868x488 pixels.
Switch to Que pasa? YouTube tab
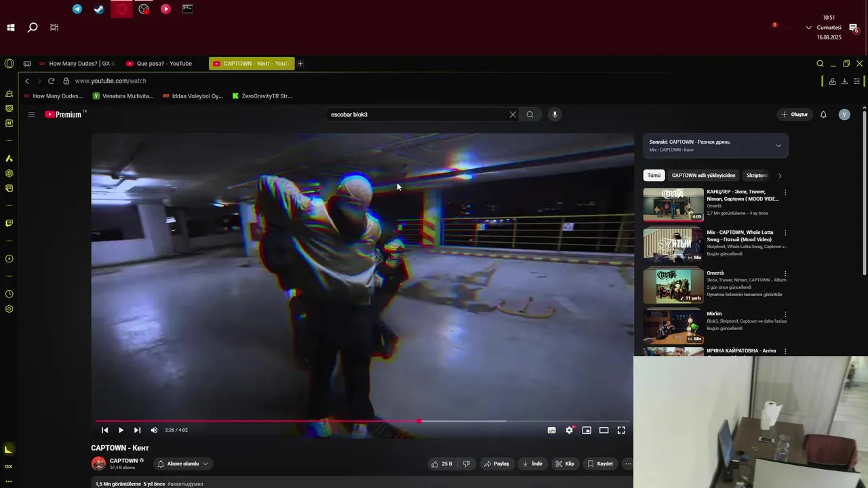pos(163,64)
